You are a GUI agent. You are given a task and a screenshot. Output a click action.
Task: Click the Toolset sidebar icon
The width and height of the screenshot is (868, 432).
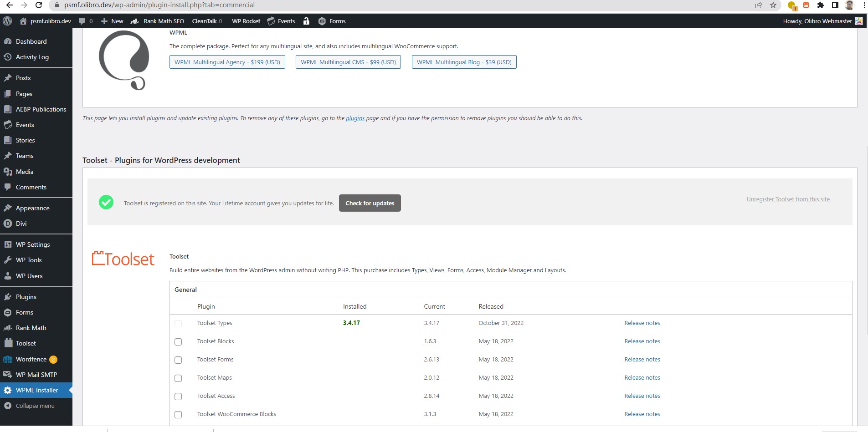pyautogui.click(x=8, y=343)
